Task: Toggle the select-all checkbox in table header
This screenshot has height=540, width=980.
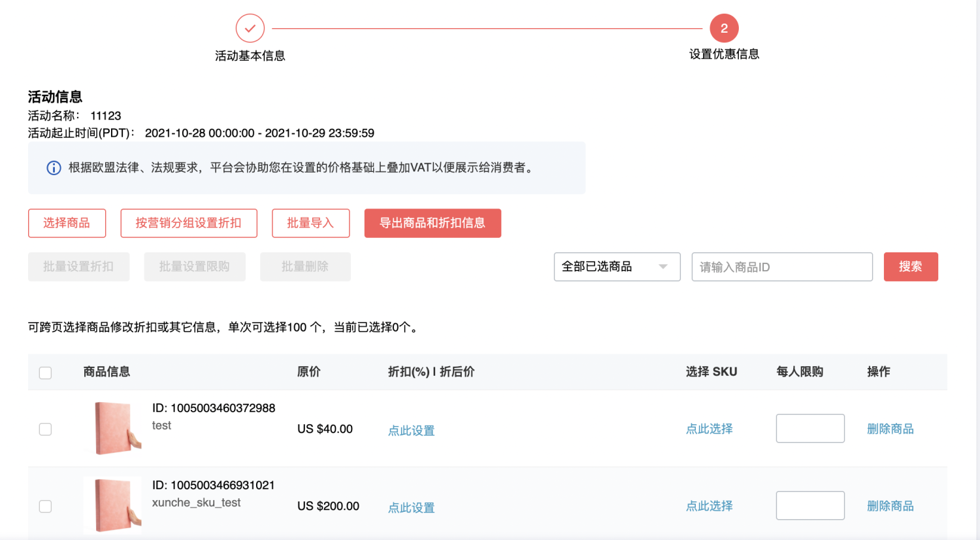Action: click(x=45, y=373)
